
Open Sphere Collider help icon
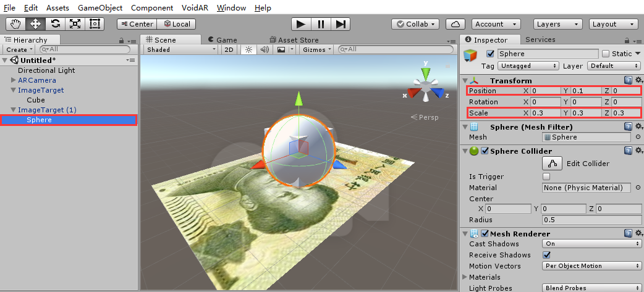[x=628, y=151]
